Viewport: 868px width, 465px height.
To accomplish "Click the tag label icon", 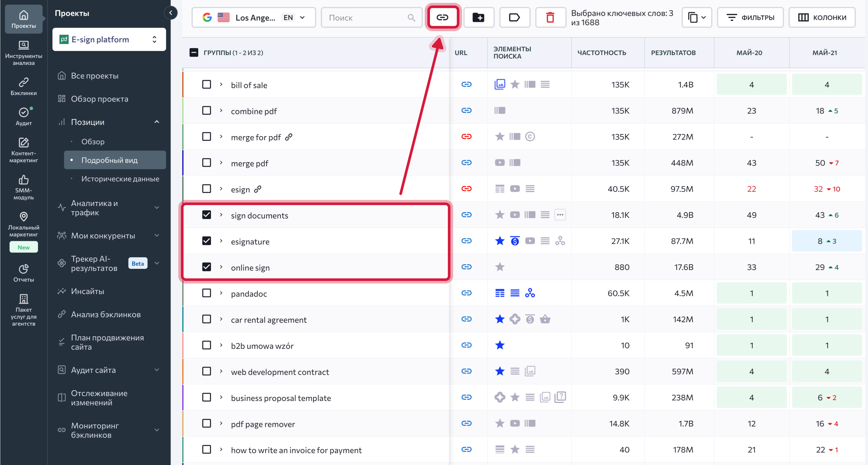I will 514,17.
